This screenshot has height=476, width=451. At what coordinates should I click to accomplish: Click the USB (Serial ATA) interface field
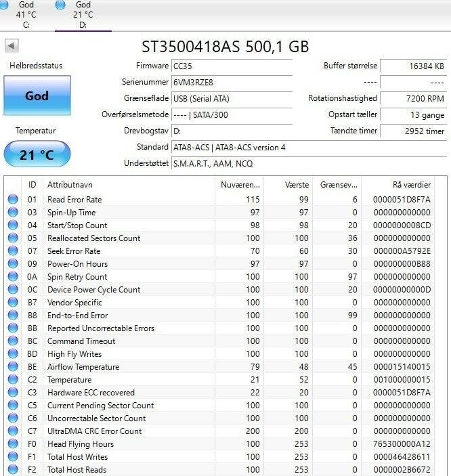tap(232, 99)
